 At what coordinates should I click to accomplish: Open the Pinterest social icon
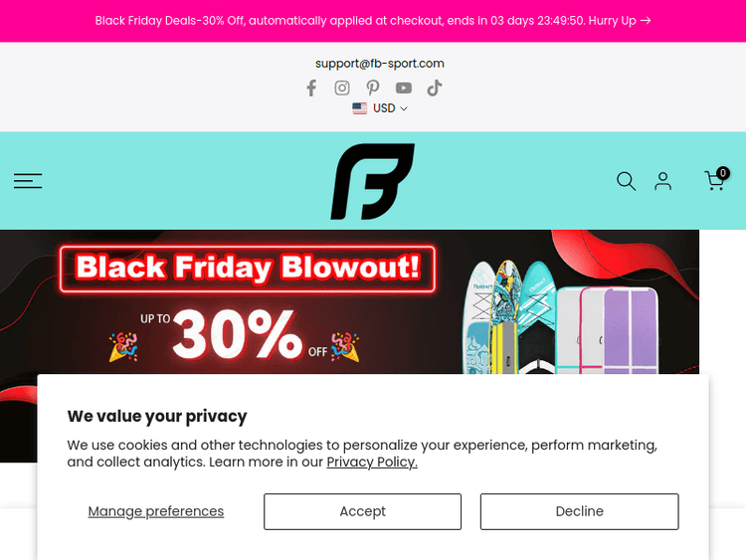[x=372, y=88]
